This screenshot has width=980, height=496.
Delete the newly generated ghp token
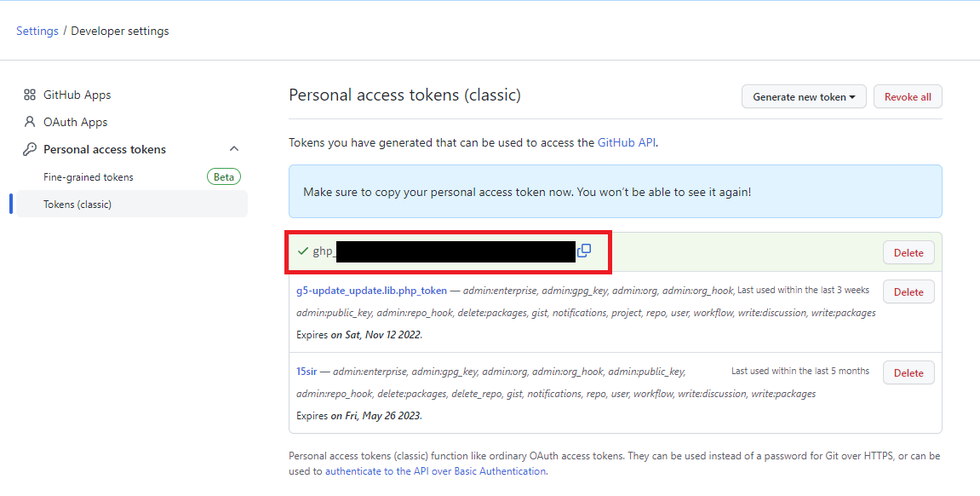(x=908, y=252)
